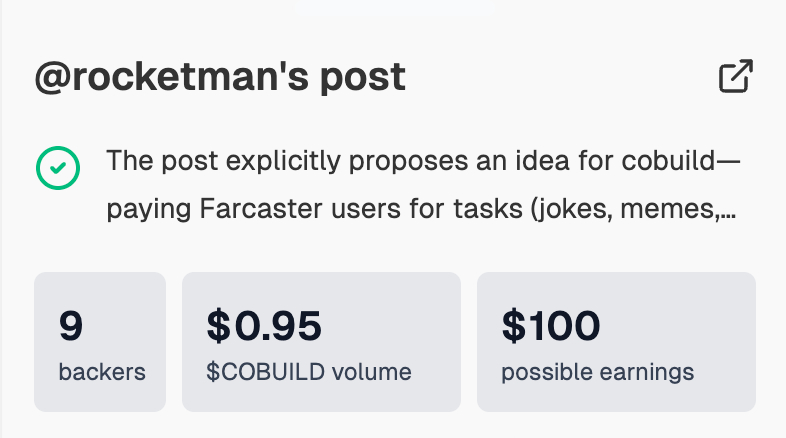Select the possible earnings stat card
The height and width of the screenshot is (438, 786).
pos(616,341)
